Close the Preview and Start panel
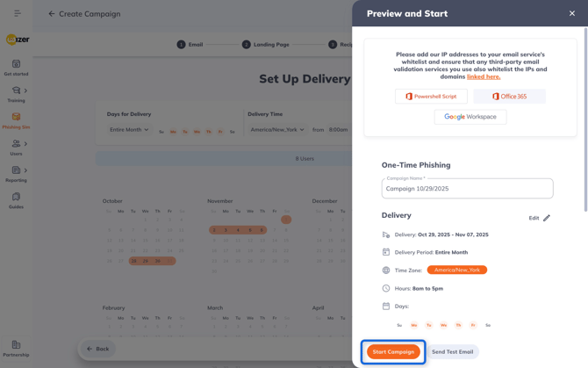Viewport: 588px width, 368px height. point(572,13)
